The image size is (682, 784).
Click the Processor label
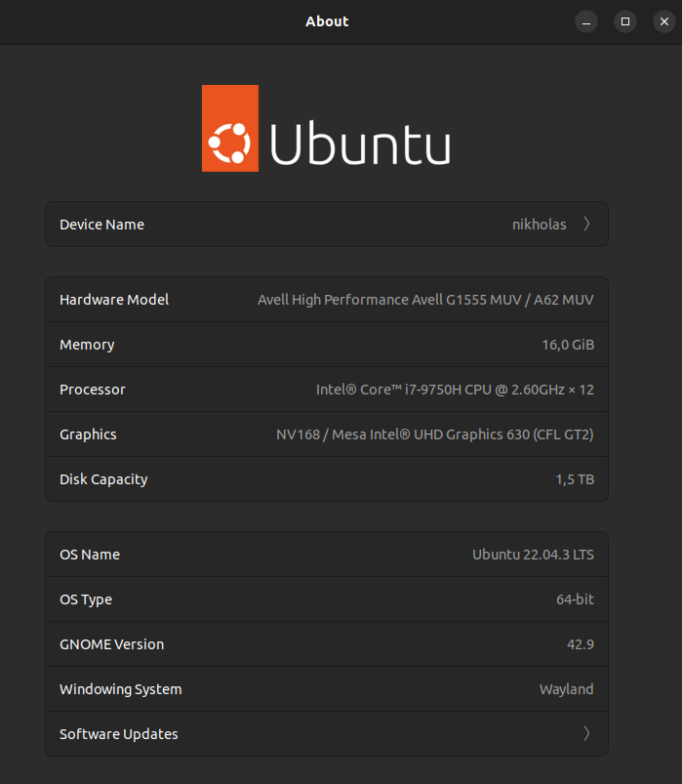click(x=93, y=390)
